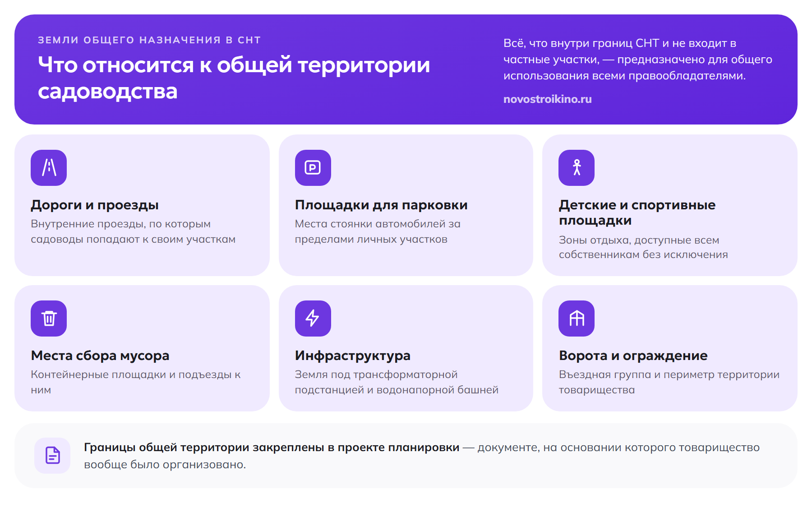Click the text Зоны отдыха, доступные всем
The width and height of the screenshot is (812, 517).
639,240
